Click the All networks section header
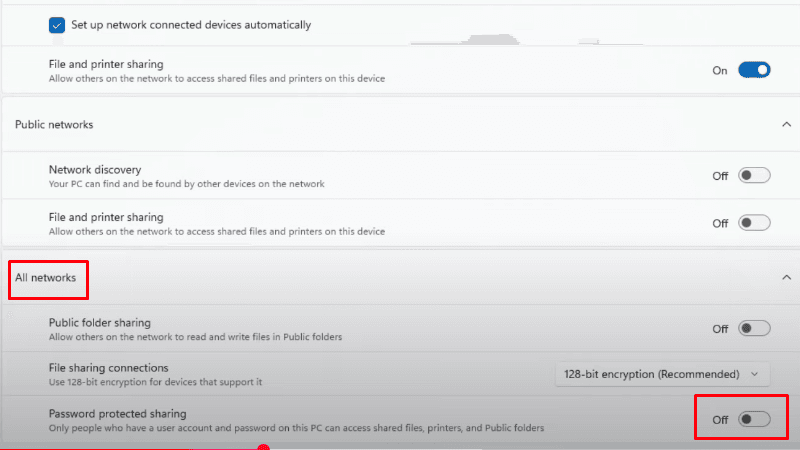The width and height of the screenshot is (800, 450). (x=46, y=277)
